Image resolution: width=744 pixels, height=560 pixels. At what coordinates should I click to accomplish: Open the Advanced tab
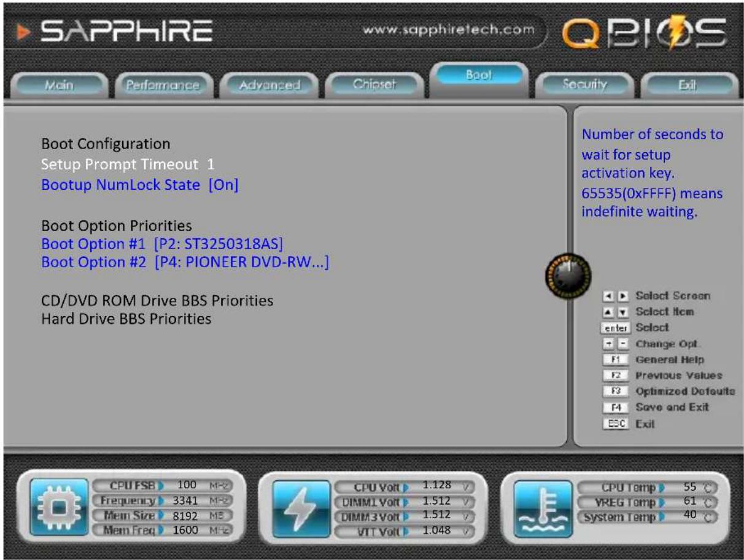[269, 85]
